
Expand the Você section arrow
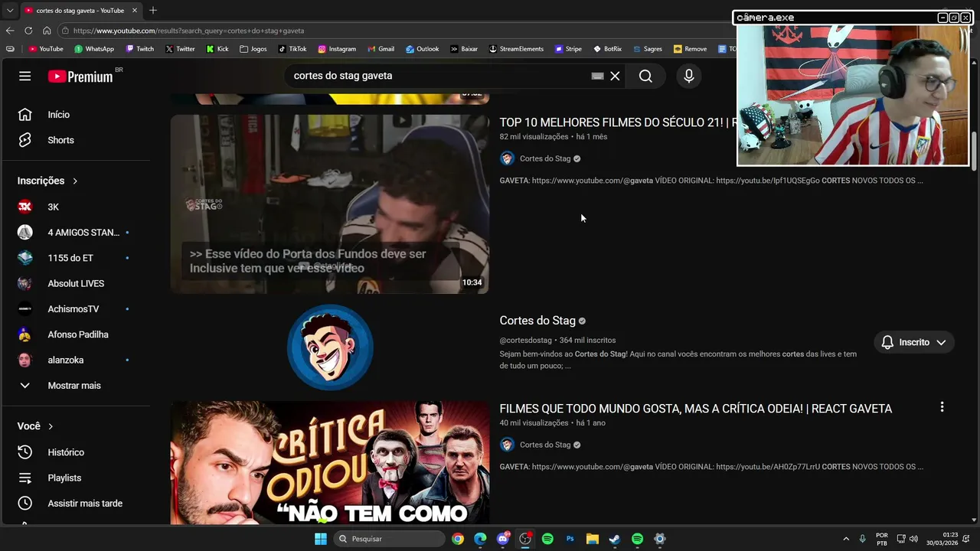51,426
